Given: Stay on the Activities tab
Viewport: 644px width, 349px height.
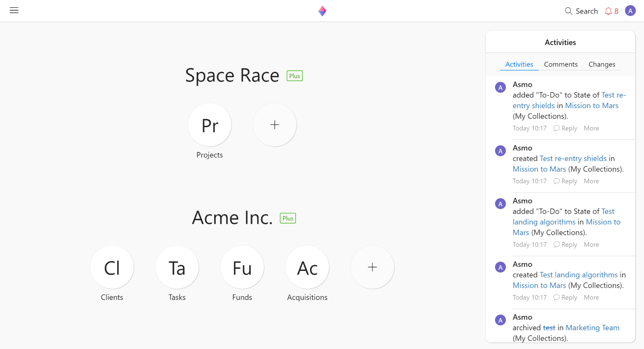Looking at the screenshot, I should (x=519, y=64).
